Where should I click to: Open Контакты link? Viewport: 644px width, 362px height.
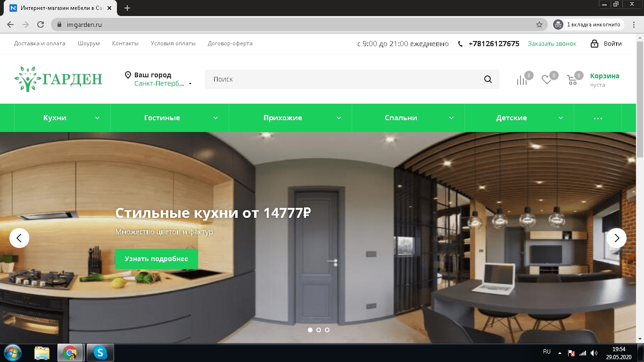(x=125, y=43)
